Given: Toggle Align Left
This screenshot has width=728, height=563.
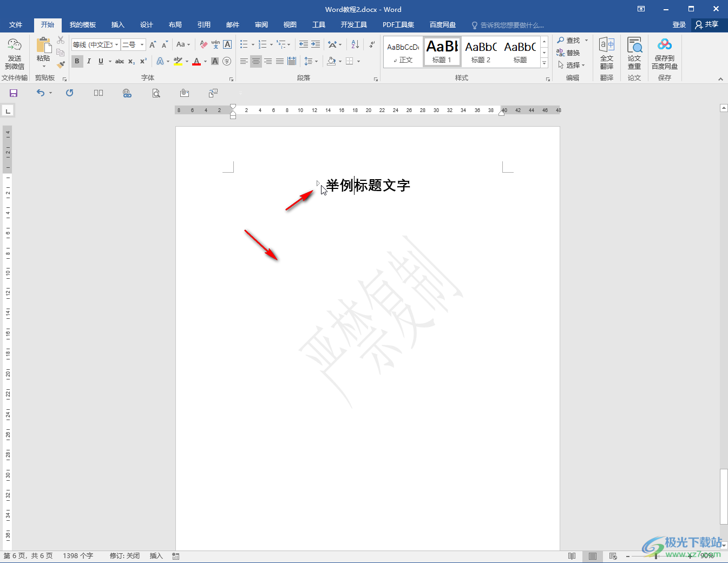Looking at the screenshot, I should 244,61.
